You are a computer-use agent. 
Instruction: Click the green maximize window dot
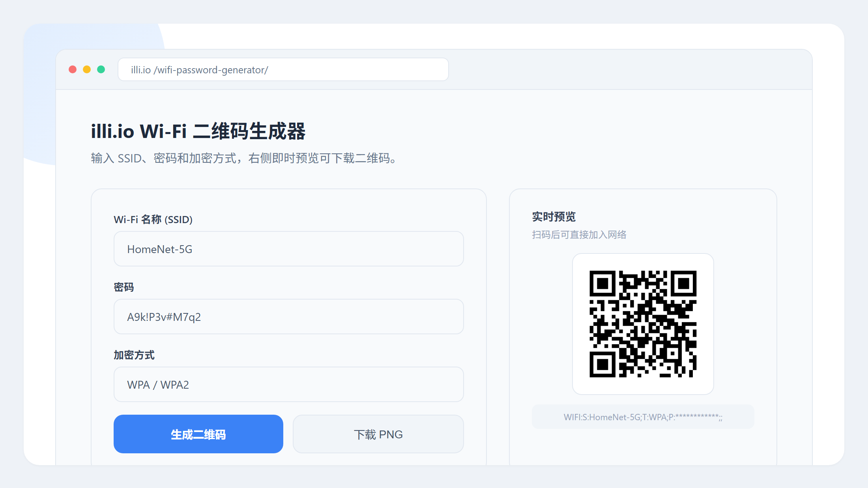[x=101, y=69]
